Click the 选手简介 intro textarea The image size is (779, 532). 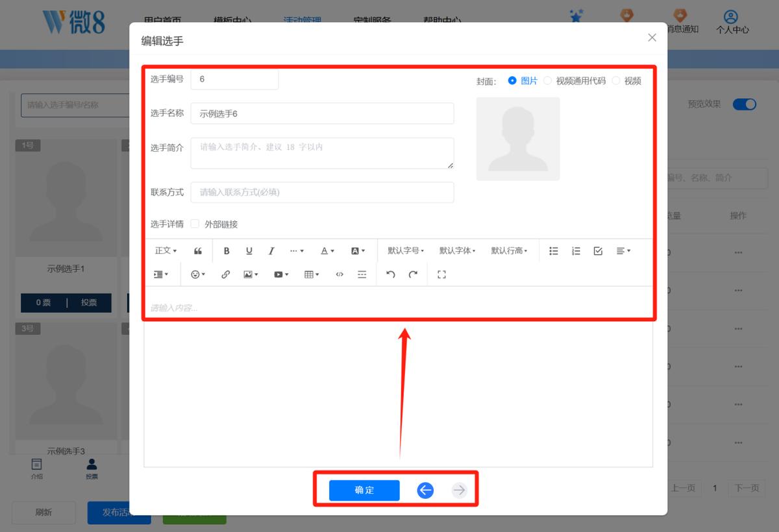point(322,153)
